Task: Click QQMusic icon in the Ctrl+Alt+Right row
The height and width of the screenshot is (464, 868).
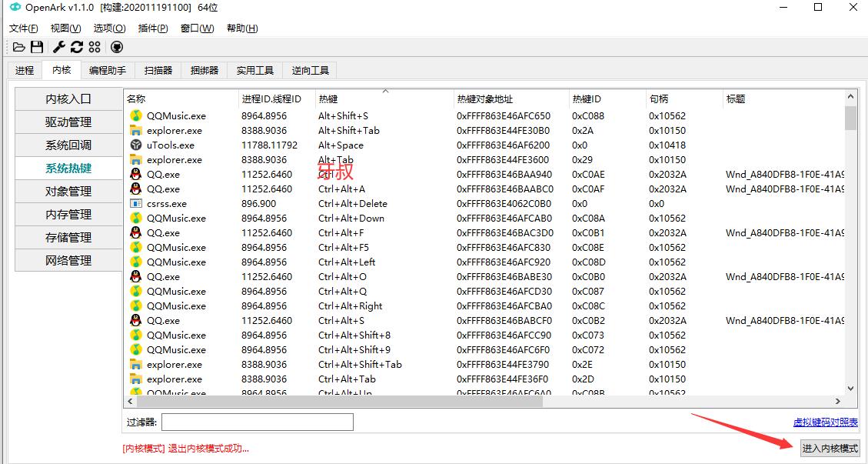Action: [x=135, y=306]
